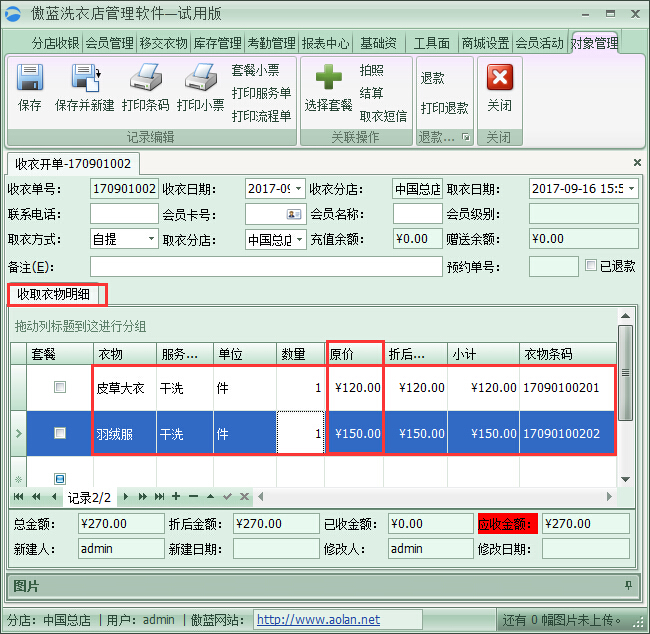Viewport: 650px width, 634px height.
Task: Click 套餐小票 button
Action: point(255,70)
